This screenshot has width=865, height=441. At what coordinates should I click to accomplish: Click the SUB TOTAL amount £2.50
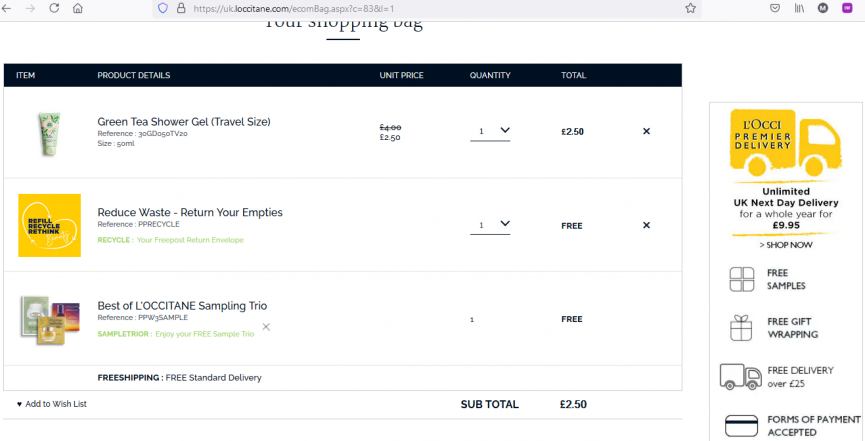click(x=573, y=404)
